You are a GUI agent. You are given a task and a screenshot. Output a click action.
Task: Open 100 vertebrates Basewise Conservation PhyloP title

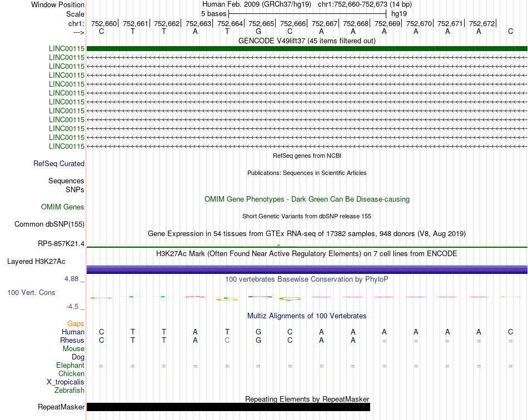click(307, 279)
